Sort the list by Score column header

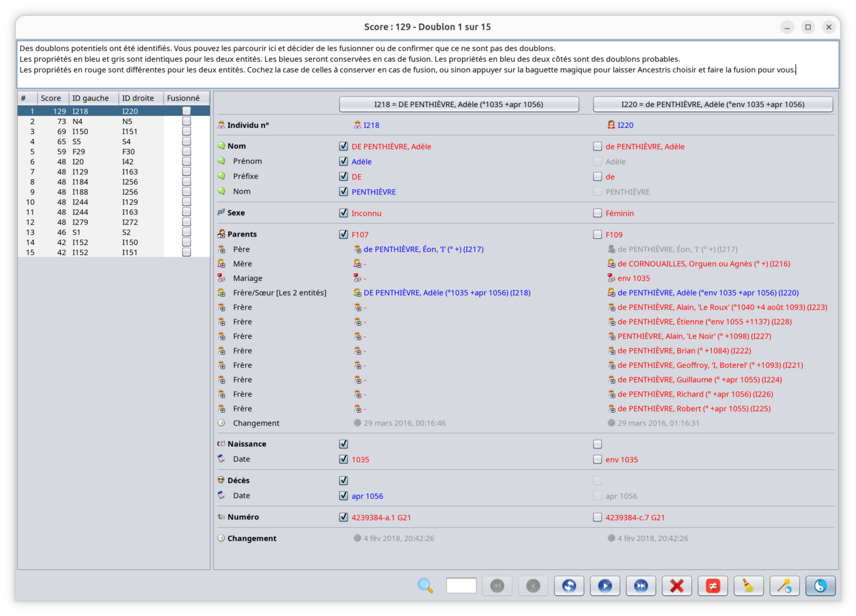click(x=51, y=98)
